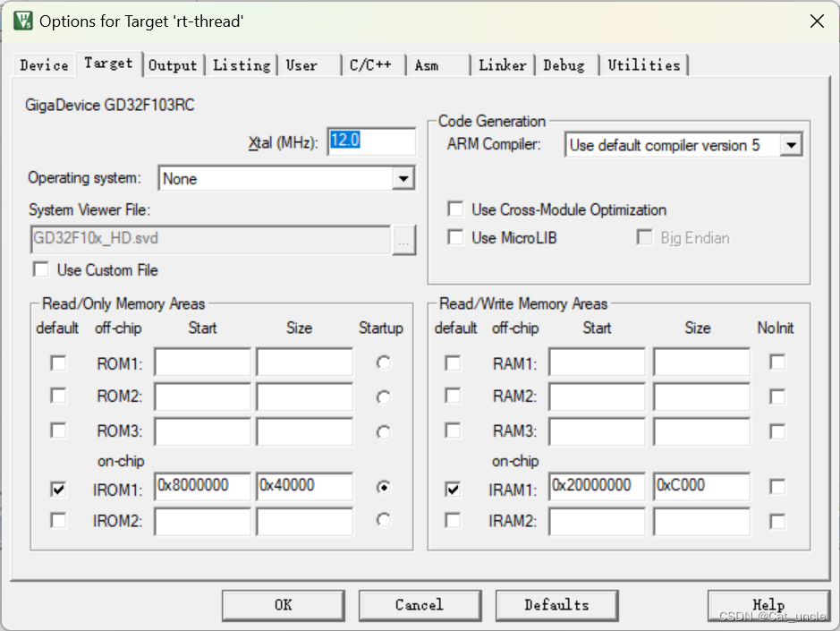Select the ROM2 Startup radio button
Image resolution: width=840 pixels, height=631 pixels.
383,397
